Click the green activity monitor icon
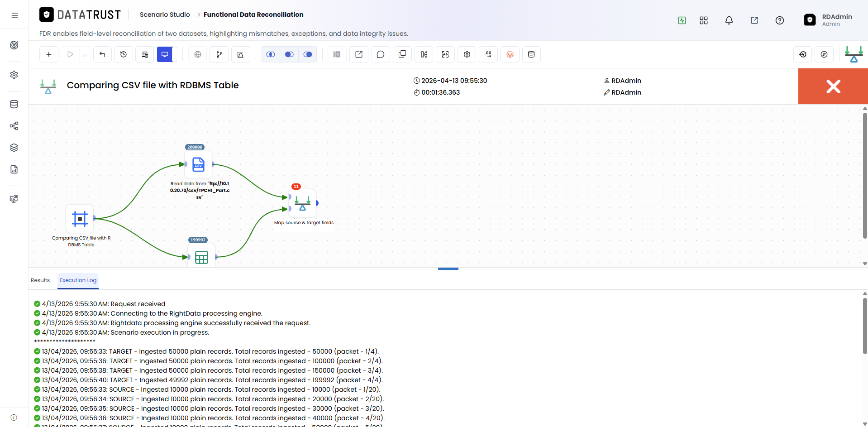 tap(682, 20)
